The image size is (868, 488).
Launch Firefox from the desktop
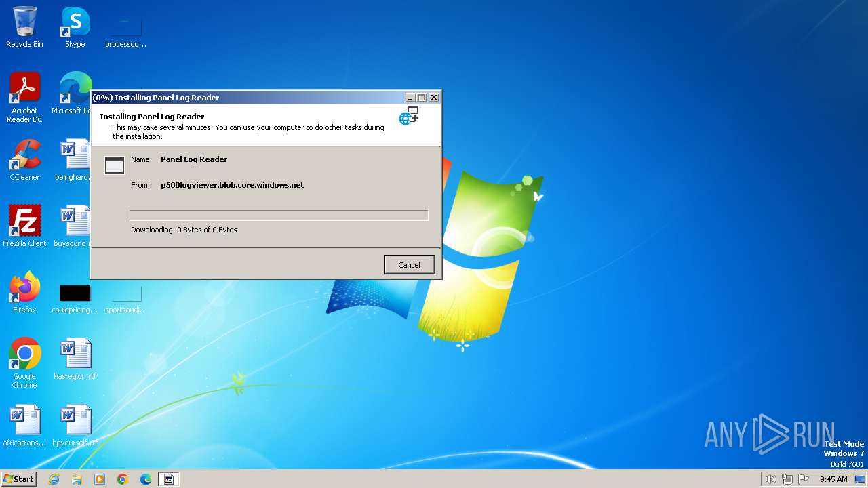point(24,293)
